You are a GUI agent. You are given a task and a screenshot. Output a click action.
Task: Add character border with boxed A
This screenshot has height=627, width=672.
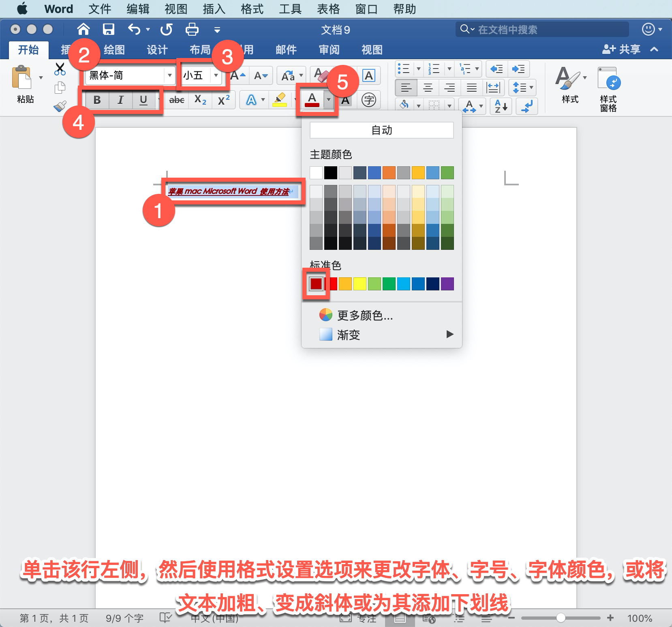click(369, 75)
